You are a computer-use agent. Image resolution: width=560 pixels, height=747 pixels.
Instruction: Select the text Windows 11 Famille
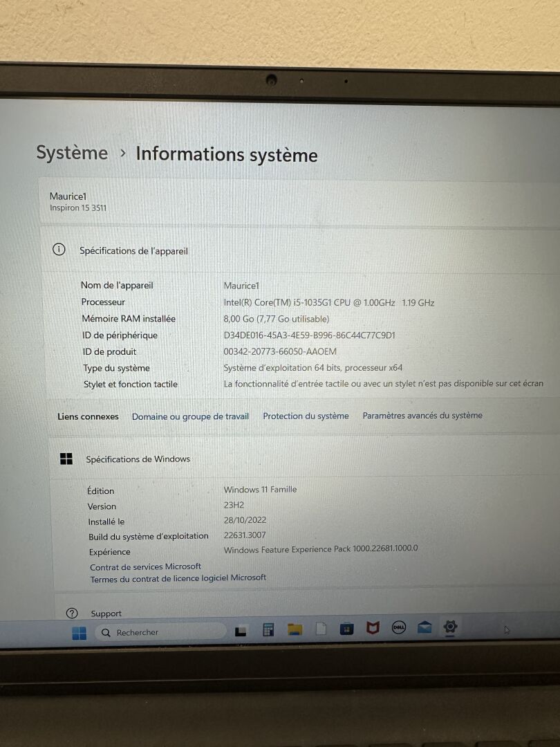coord(260,489)
